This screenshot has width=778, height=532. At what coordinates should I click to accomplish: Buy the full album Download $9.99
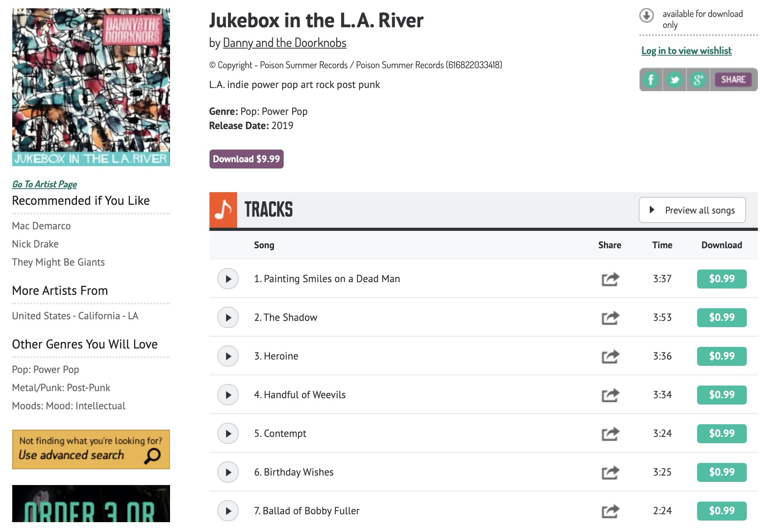(x=246, y=159)
